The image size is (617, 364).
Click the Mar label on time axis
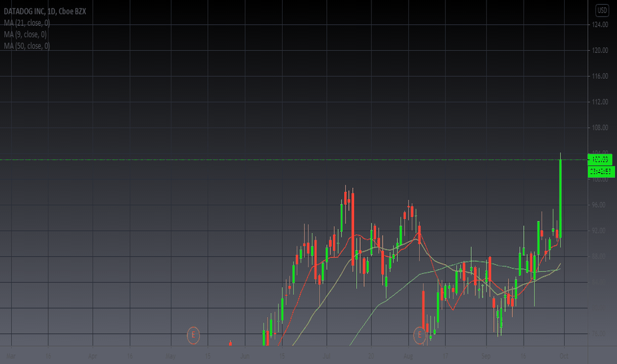[11, 356]
